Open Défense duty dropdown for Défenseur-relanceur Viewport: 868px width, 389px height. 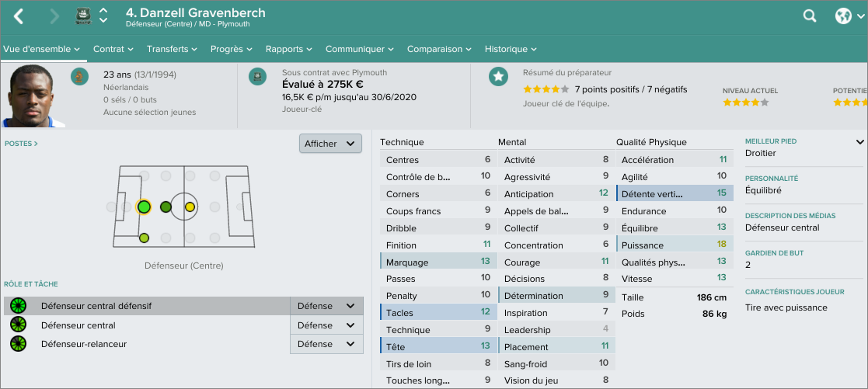pos(326,344)
